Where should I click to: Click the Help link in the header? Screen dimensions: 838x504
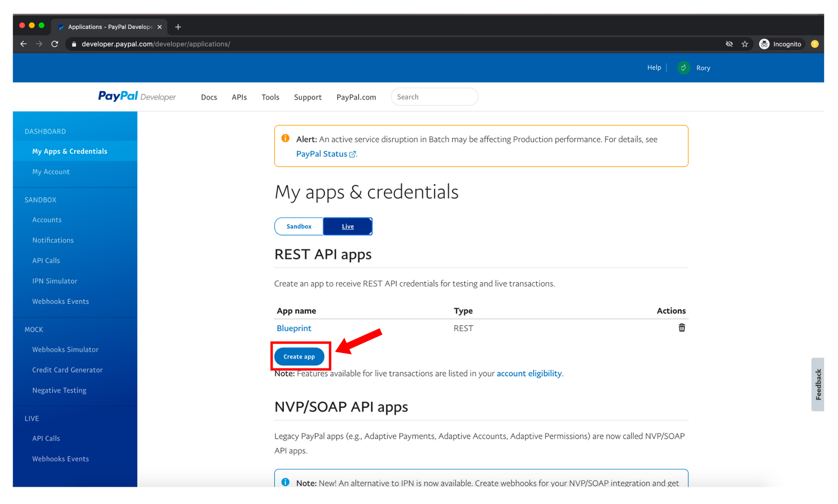coord(654,68)
